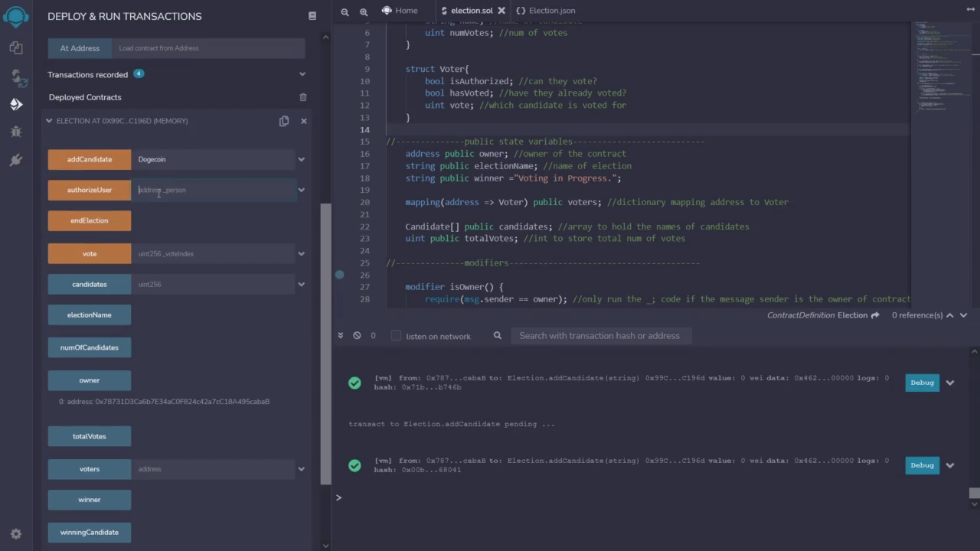Image resolution: width=980 pixels, height=551 pixels.
Task: Expand last addCandidate transaction log
Action: click(x=950, y=465)
